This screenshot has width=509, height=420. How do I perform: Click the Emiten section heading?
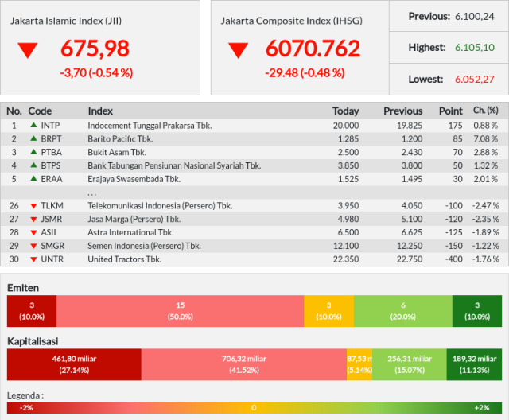23,288
